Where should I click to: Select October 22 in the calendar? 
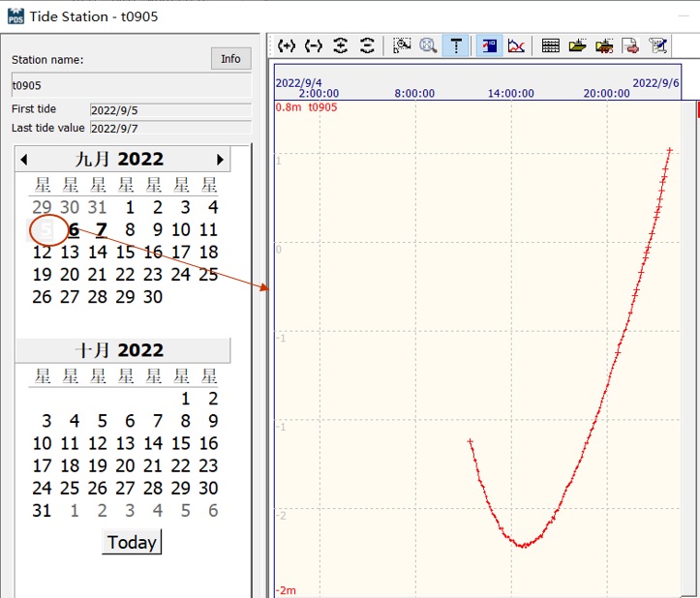[x=180, y=465]
